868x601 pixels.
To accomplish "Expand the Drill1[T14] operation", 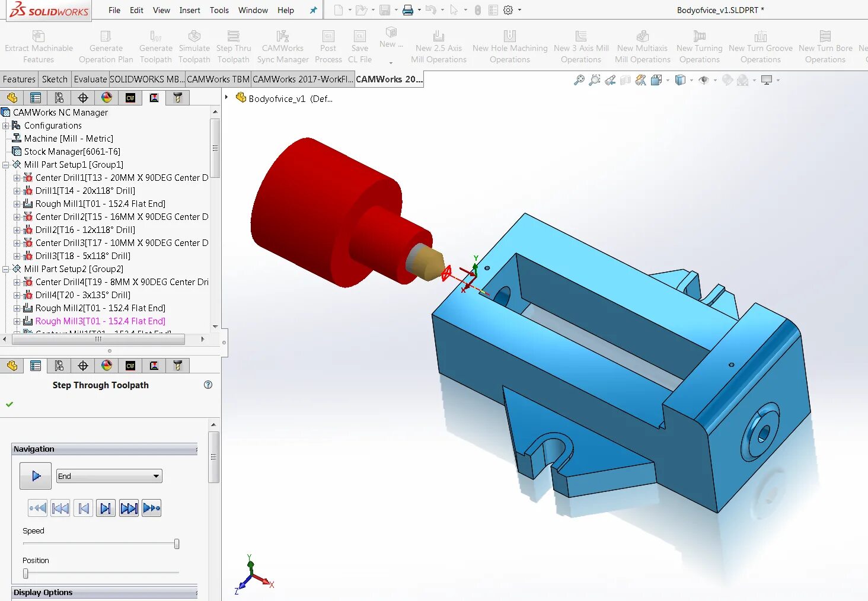I will click(17, 191).
